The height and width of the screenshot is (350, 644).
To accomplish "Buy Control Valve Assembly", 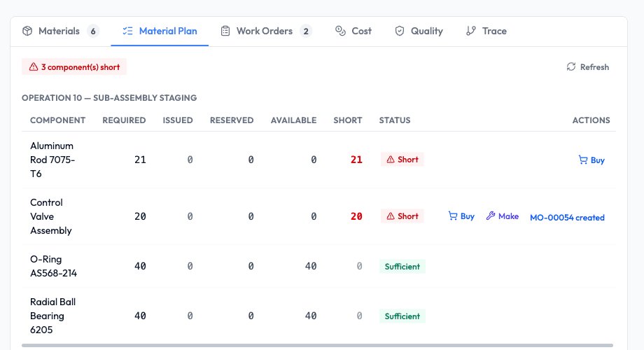I will click(x=461, y=216).
